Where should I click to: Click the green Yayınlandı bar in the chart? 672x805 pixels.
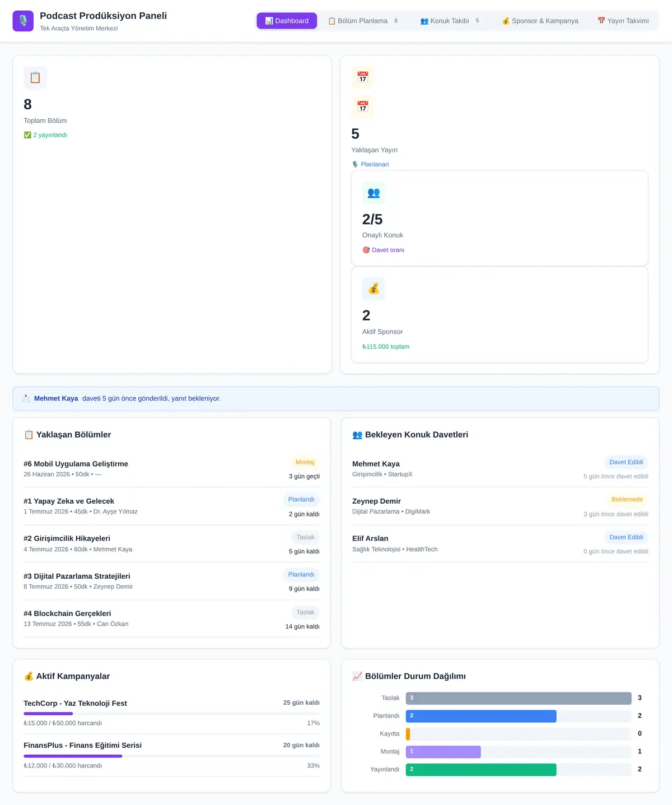click(x=481, y=770)
